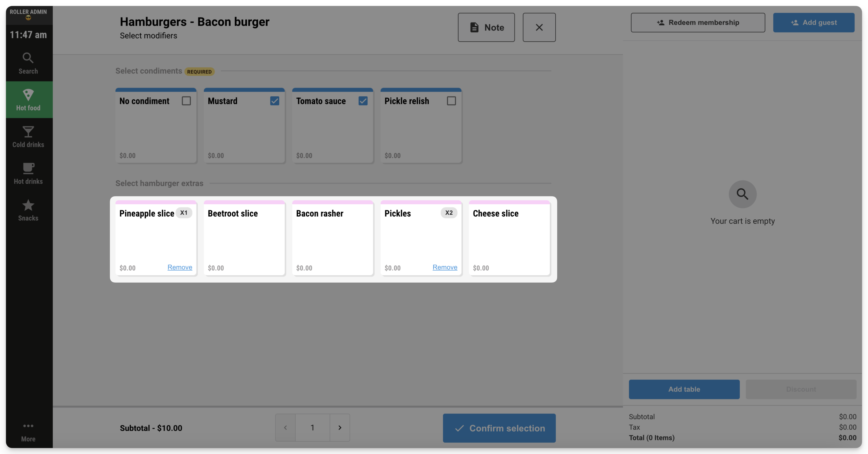Screen dimensions: 868x454
Task: Remove the Pineapple slice extra
Action: [x=179, y=267]
